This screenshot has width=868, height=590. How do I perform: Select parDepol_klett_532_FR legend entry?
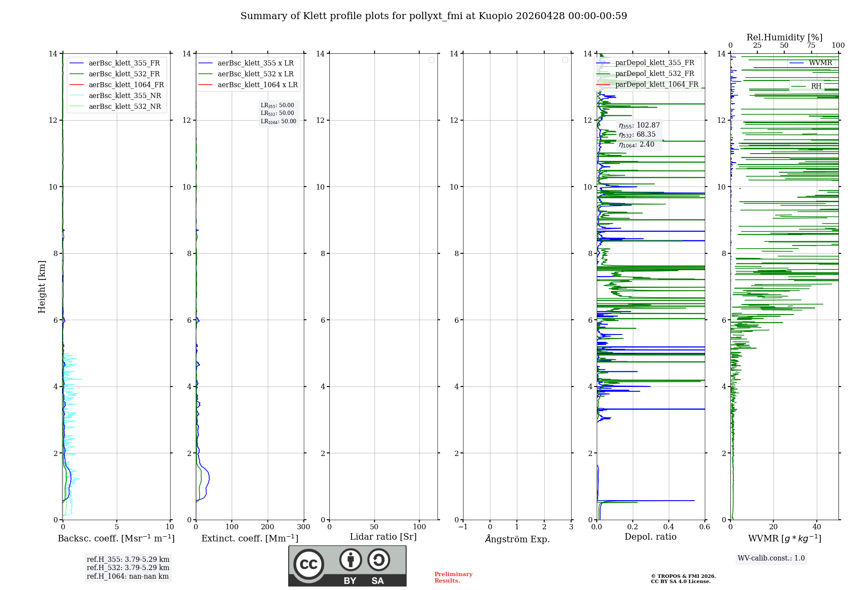[654, 74]
